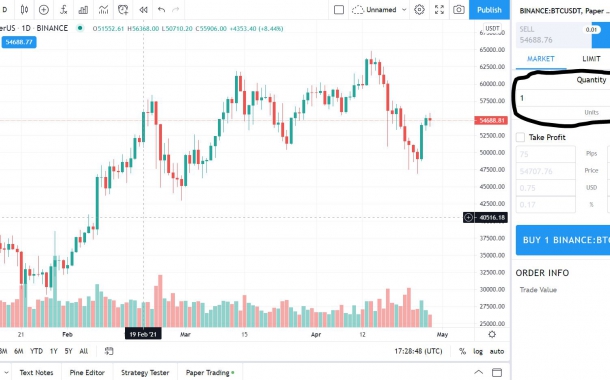The width and height of the screenshot is (610, 380).
Task: Click the BUY 1 BINANCE:BTC button
Action: tap(563, 240)
